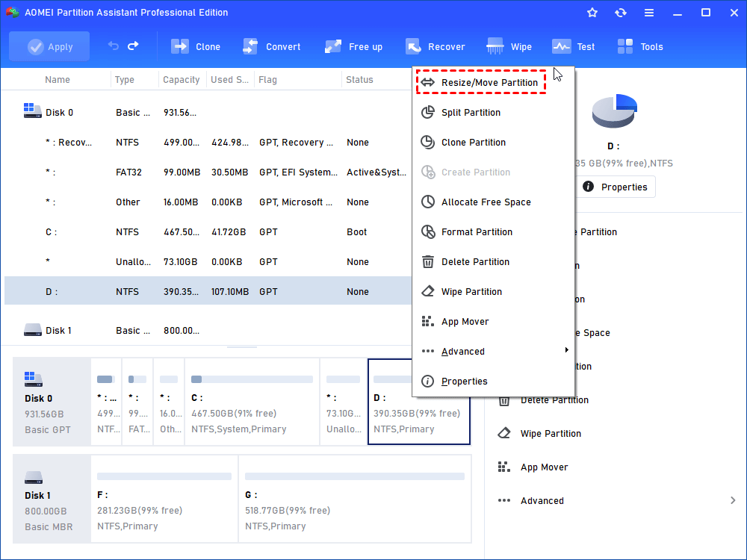Expand Advanced chevron in right sidebar

tap(733, 500)
